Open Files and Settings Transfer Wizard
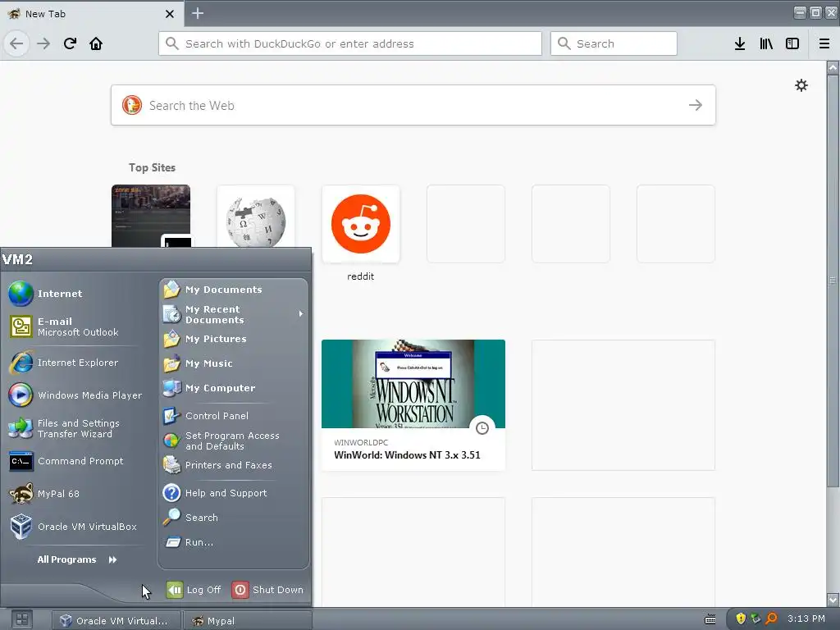 (76, 428)
